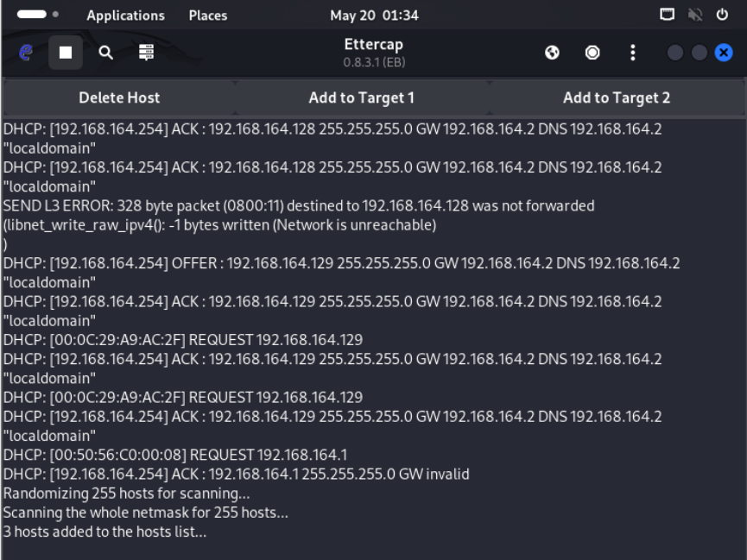Screen dimensions: 747x560
Task: Click the stop MITM circle icon
Action: click(x=592, y=53)
